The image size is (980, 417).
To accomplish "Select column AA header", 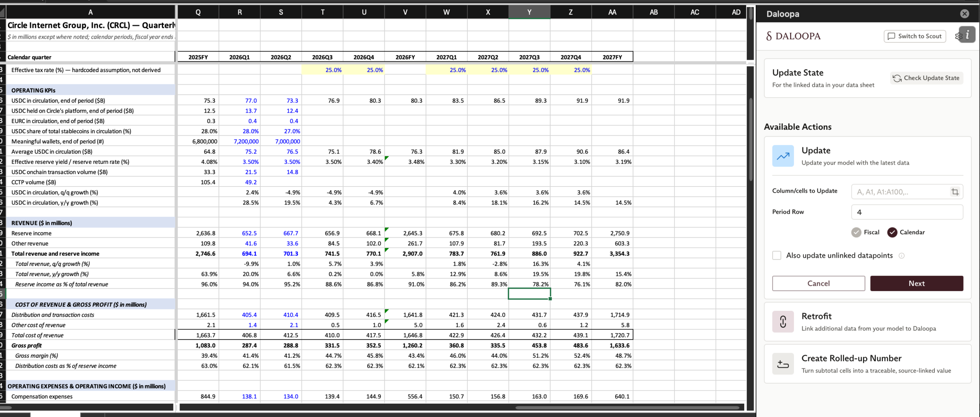I will (612, 12).
